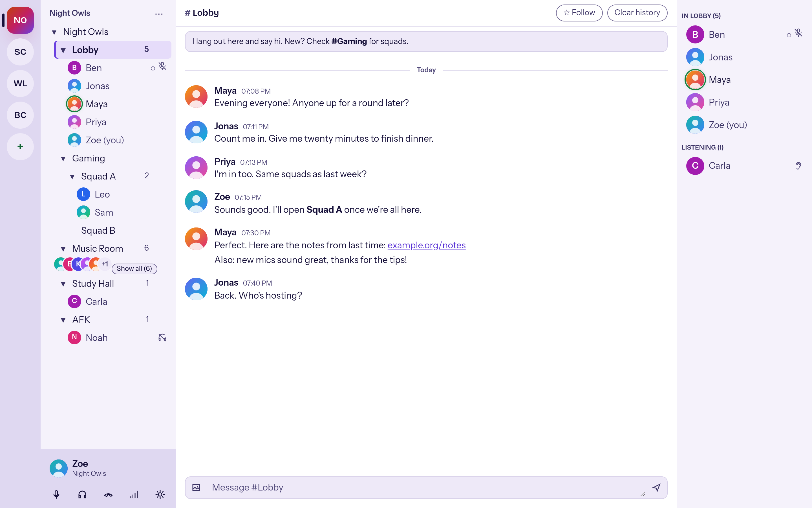
Task: Collapse the Gaming channel arrow
Action: click(63, 159)
